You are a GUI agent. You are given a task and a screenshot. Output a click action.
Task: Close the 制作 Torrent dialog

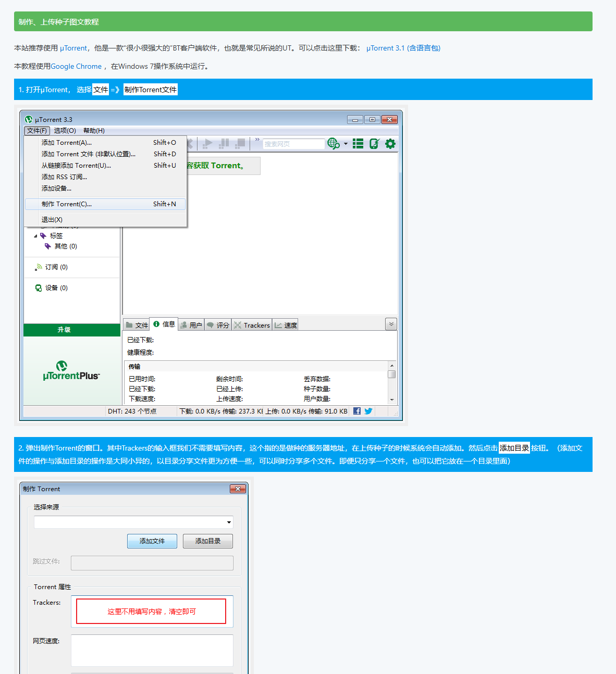[238, 489]
